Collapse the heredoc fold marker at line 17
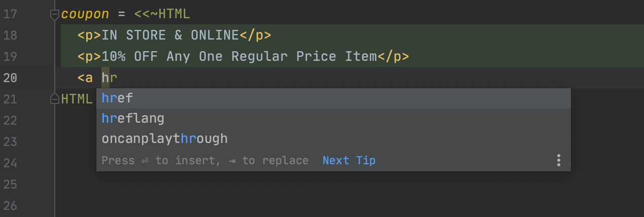The width and height of the screenshot is (644, 217). coord(55,15)
